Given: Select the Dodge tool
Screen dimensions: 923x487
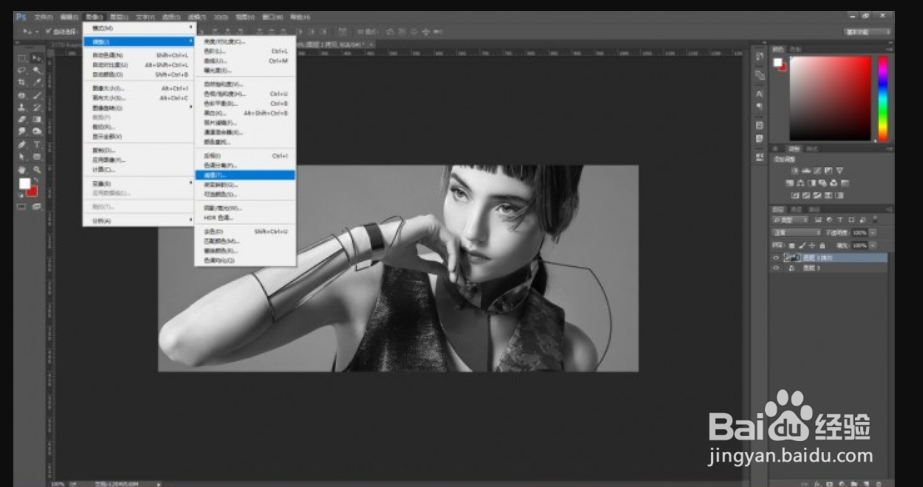Looking at the screenshot, I should coord(37,132).
